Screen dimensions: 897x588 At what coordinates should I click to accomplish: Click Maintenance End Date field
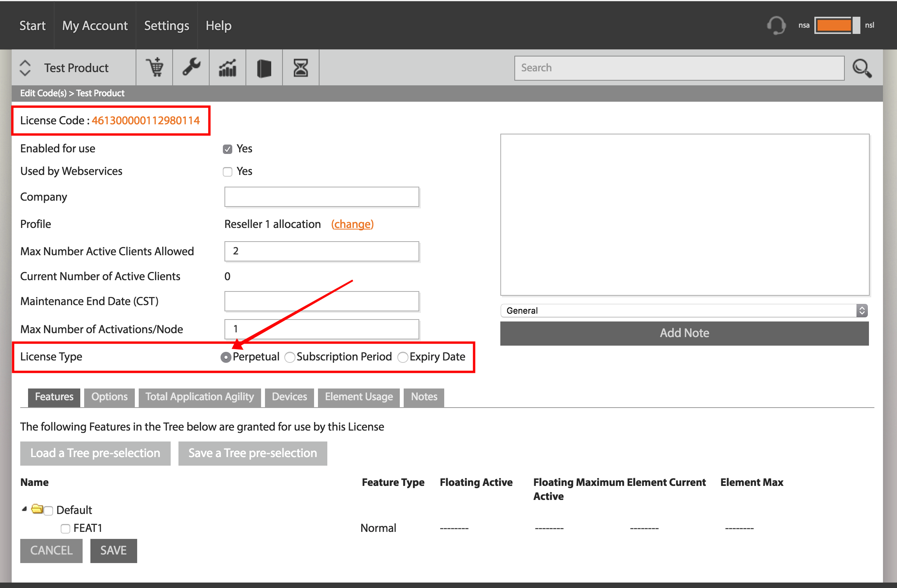(x=322, y=301)
